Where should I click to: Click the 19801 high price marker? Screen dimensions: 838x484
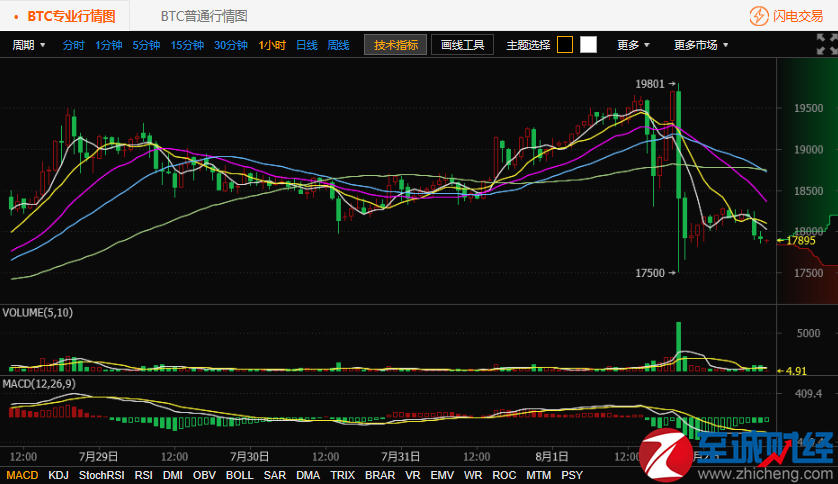pos(650,84)
